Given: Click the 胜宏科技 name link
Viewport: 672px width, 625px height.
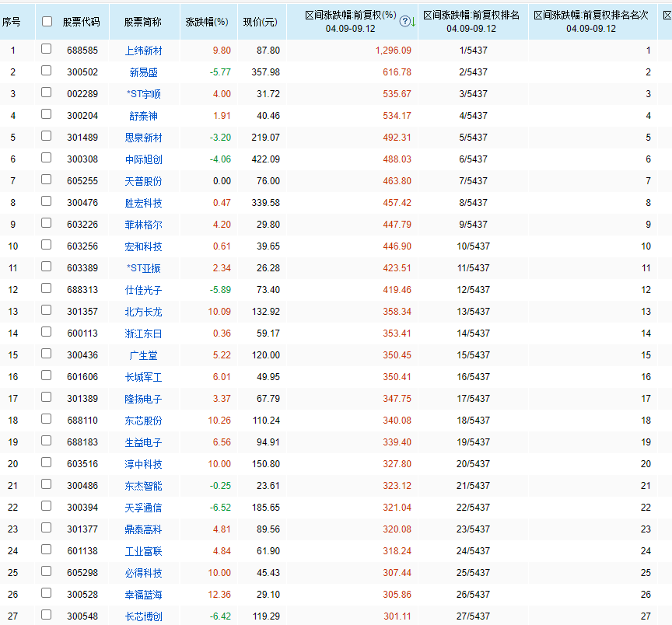Looking at the screenshot, I should (144, 203).
